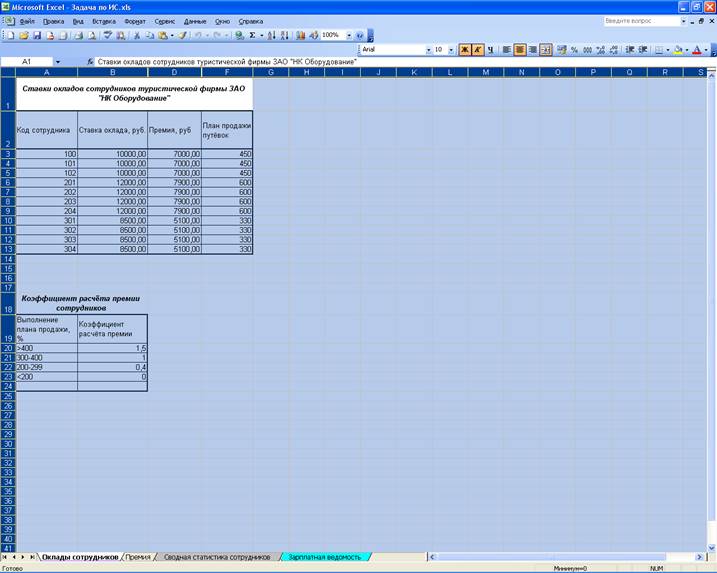Screen dimensions: 717x573
Task: Apply percent style format
Action: pos(575,49)
